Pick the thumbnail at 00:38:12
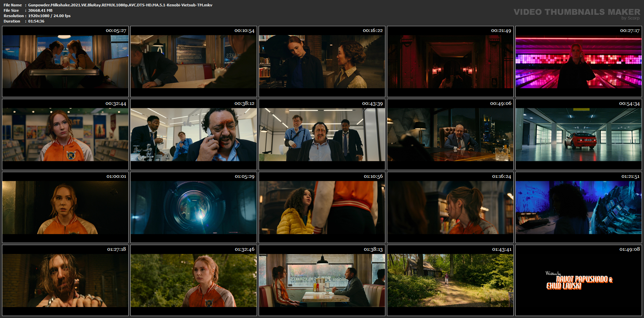 pos(194,134)
